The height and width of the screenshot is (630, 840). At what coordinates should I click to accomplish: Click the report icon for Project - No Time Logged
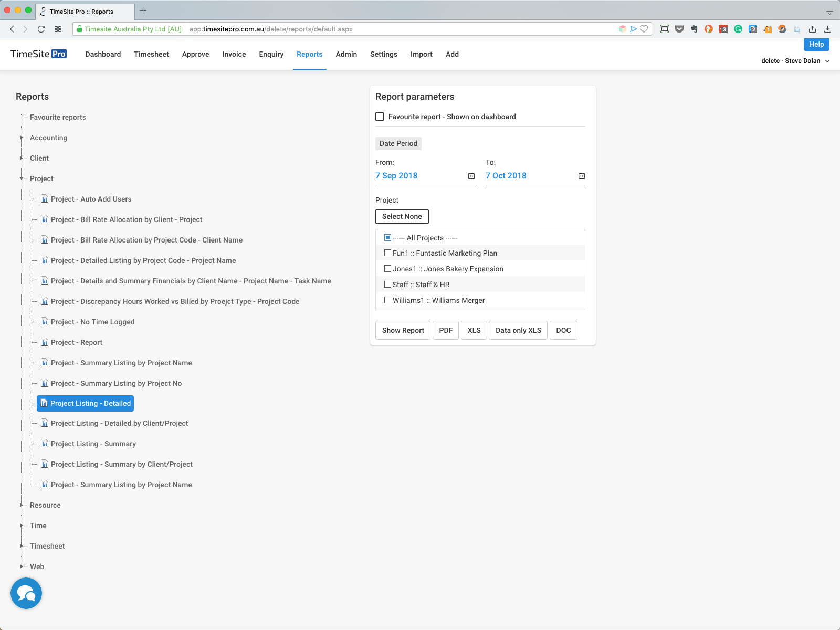[45, 322]
